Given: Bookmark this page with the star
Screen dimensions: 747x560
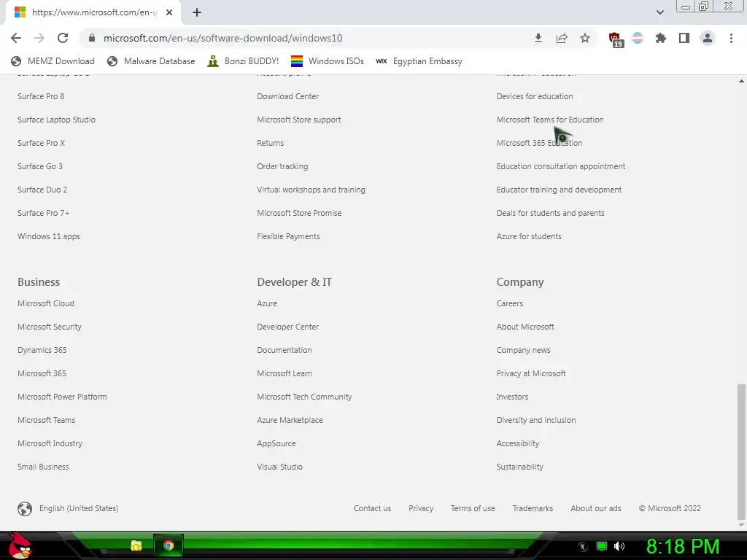Looking at the screenshot, I should pos(585,38).
